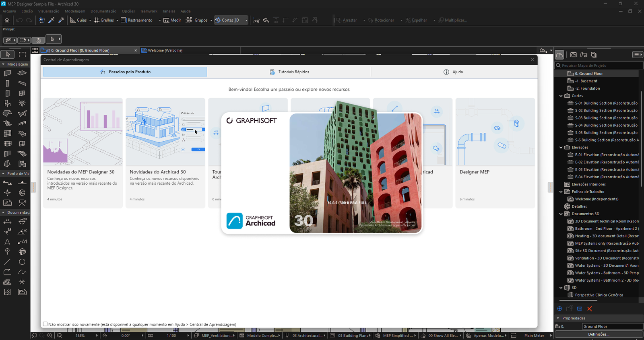Click the Home icon in the toolbar

pyautogui.click(x=7, y=20)
